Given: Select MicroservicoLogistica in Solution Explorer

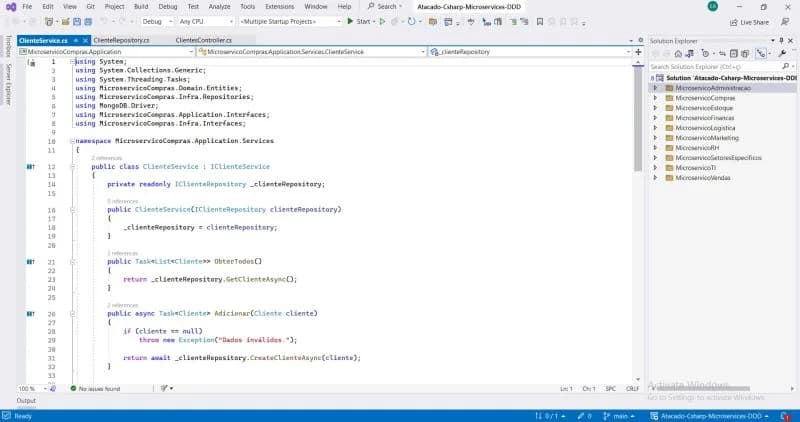Looking at the screenshot, I should 705,128.
